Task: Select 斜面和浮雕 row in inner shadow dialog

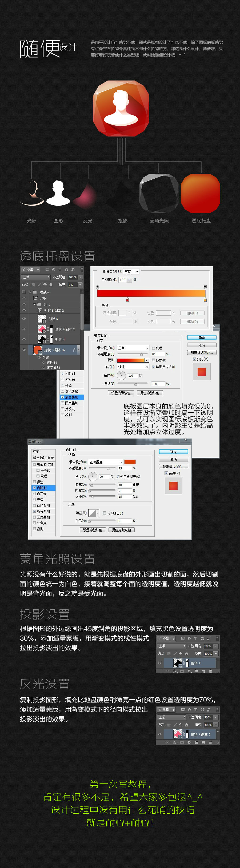Action: (43, 465)
